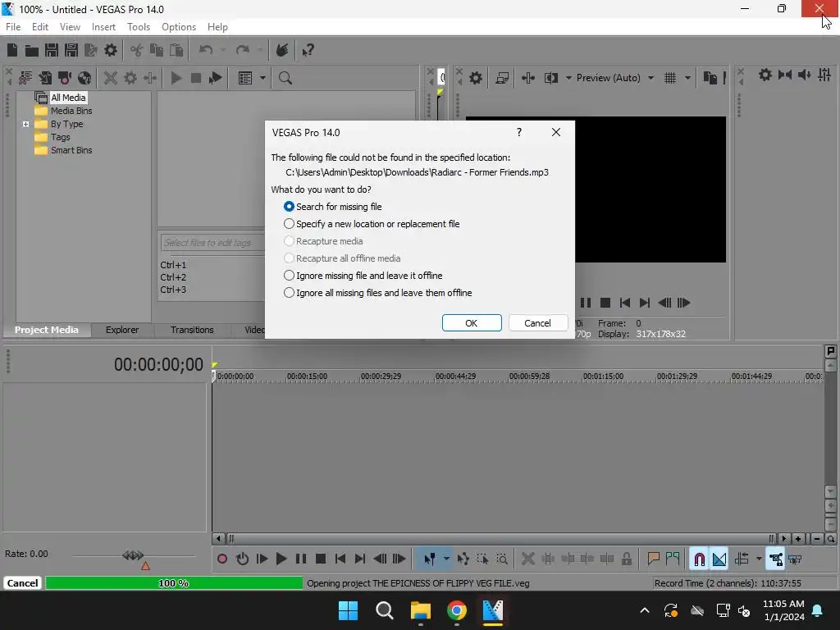Open project Properties gear in main toolbar

[111, 50]
